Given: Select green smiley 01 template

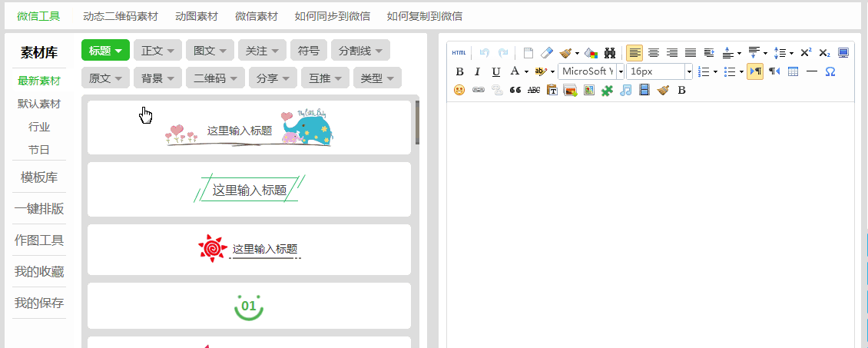Looking at the screenshot, I should point(249,306).
